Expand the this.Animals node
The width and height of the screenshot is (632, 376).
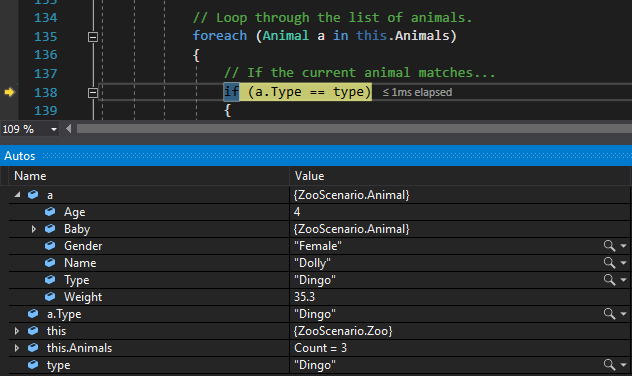(17, 348)
